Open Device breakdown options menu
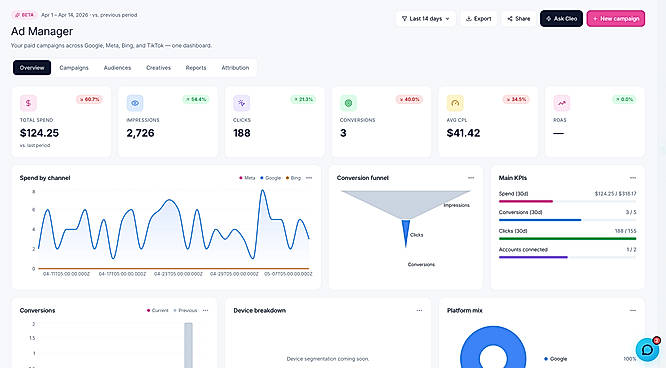 (x=419, y=311)
